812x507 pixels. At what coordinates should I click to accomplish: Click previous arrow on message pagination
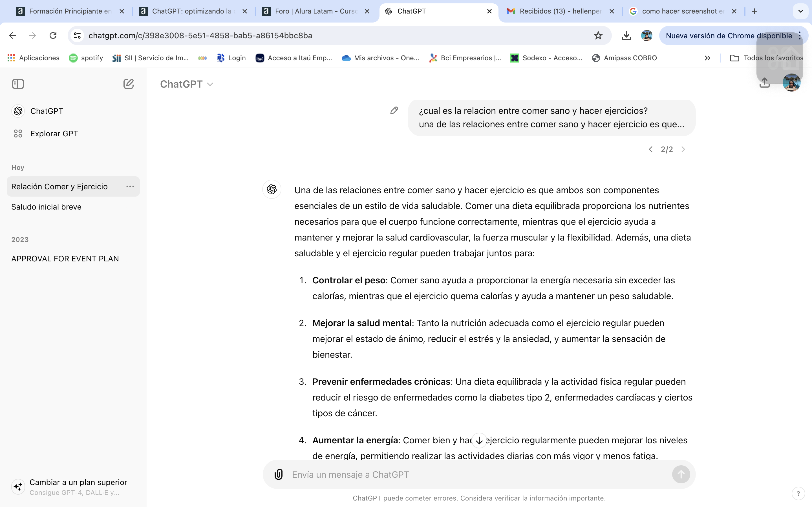click(x=651, y=150)
